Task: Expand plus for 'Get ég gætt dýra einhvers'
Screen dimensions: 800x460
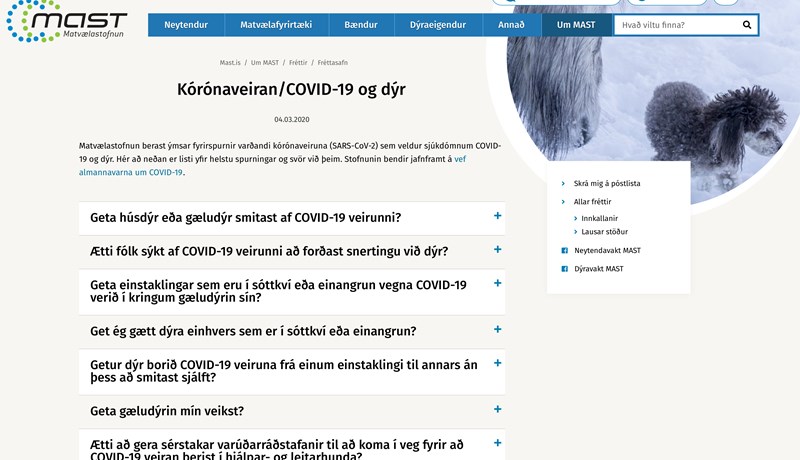Action: coord(497,329)
